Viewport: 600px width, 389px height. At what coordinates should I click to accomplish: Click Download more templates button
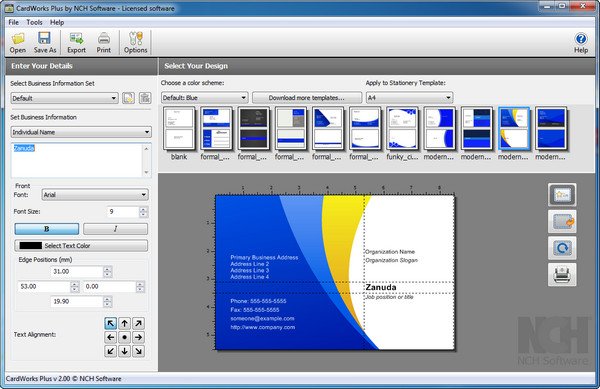tap(307, 98)
